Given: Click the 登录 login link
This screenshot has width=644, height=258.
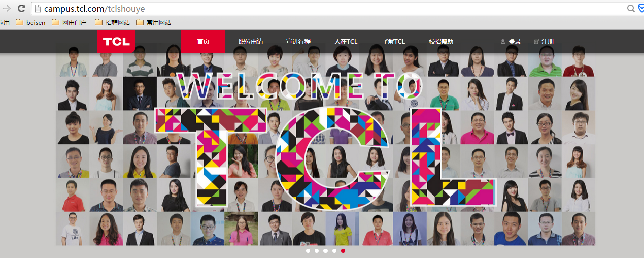Looking at the screenshot, I should click(x=515, y=42).
